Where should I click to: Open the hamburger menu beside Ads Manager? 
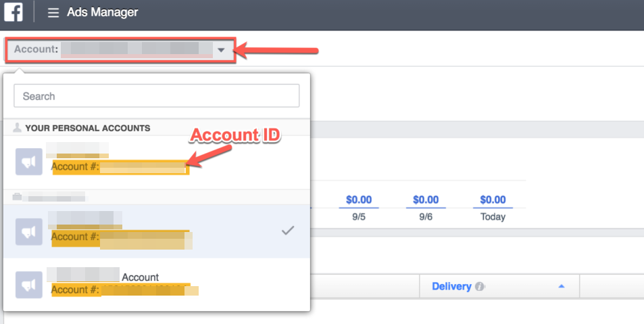pos(53,13)
